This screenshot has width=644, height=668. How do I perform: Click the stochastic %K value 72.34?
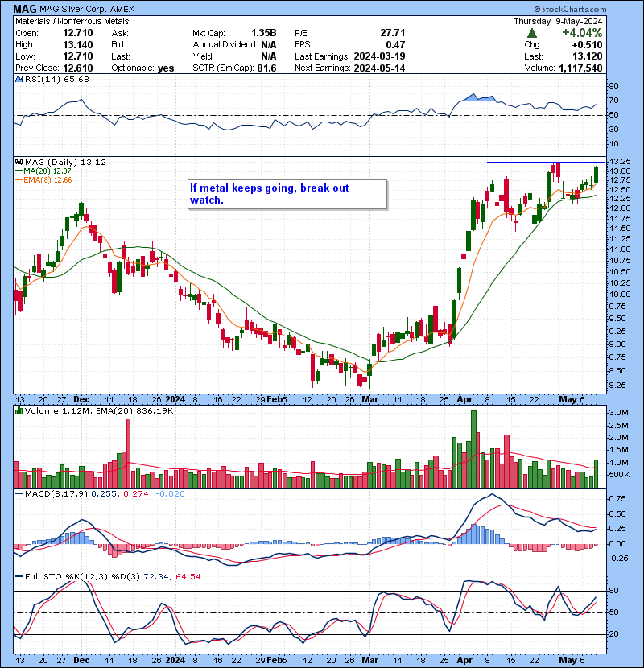point(156,576)
